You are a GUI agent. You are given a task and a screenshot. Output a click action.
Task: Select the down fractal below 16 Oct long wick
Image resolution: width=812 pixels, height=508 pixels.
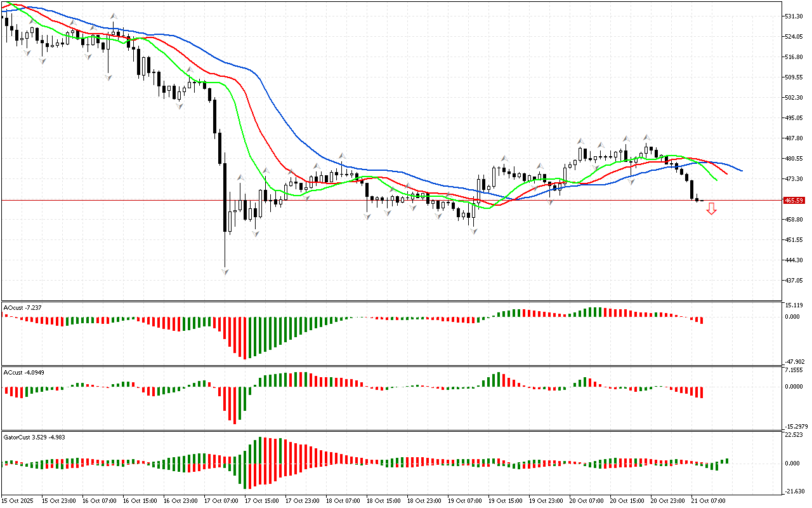pyautogui.click(x=108, y=77)
